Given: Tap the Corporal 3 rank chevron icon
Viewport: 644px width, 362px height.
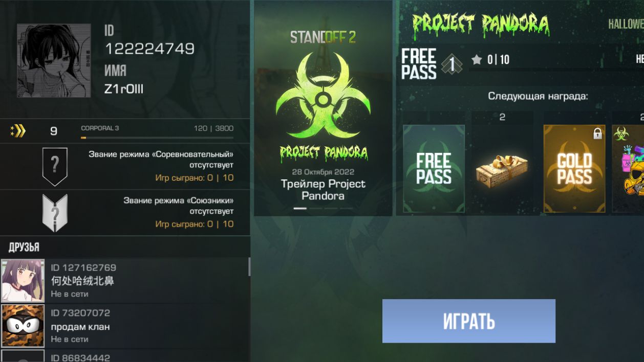Looking at the screenshot, I should click(18, 131).
